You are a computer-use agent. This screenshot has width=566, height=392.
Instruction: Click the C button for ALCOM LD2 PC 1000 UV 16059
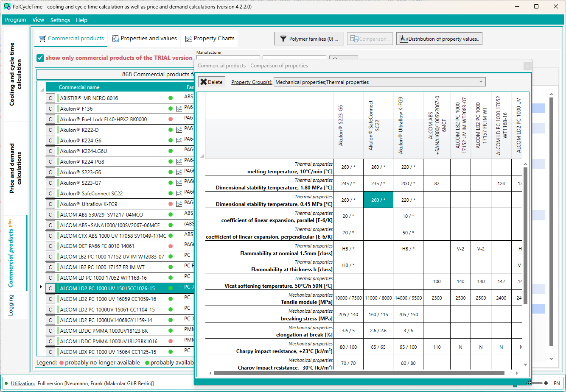pyautogui.click(x=50, y=299)
